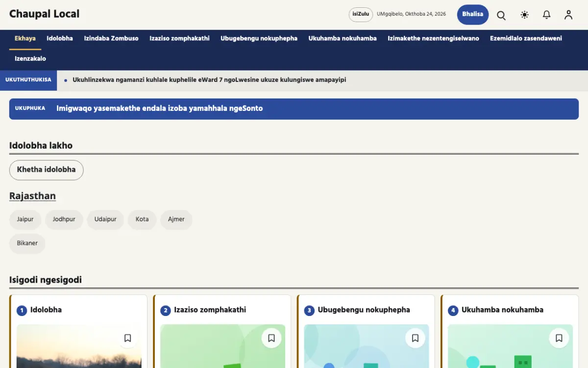
Task: Open the Izaziso zomphakathi card image
Action: pyautogui.click(x=222, y=346)
